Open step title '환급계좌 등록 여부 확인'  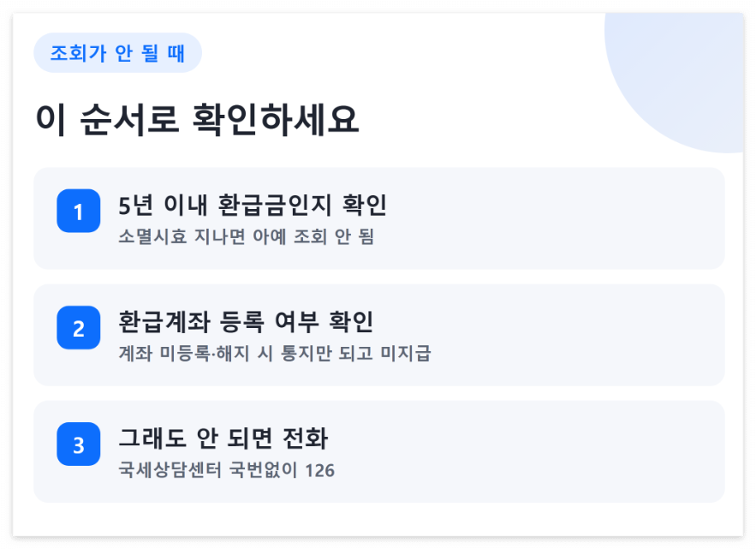[x=246, y=322]
